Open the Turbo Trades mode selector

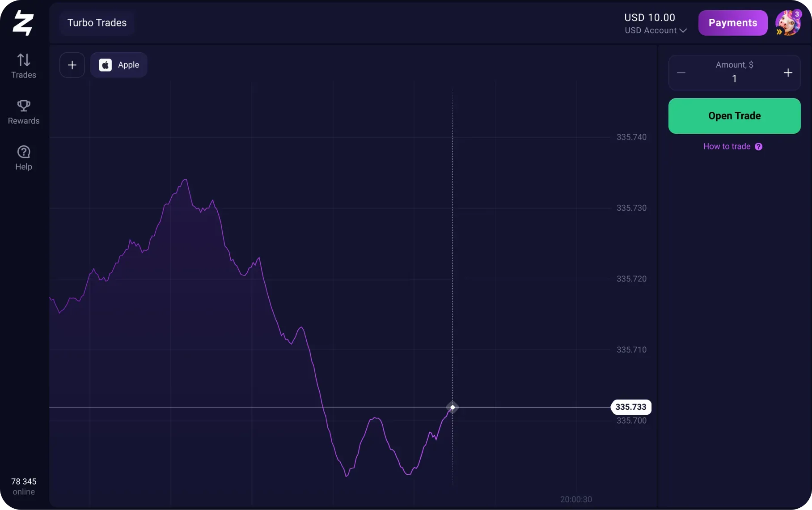point(97,23)
